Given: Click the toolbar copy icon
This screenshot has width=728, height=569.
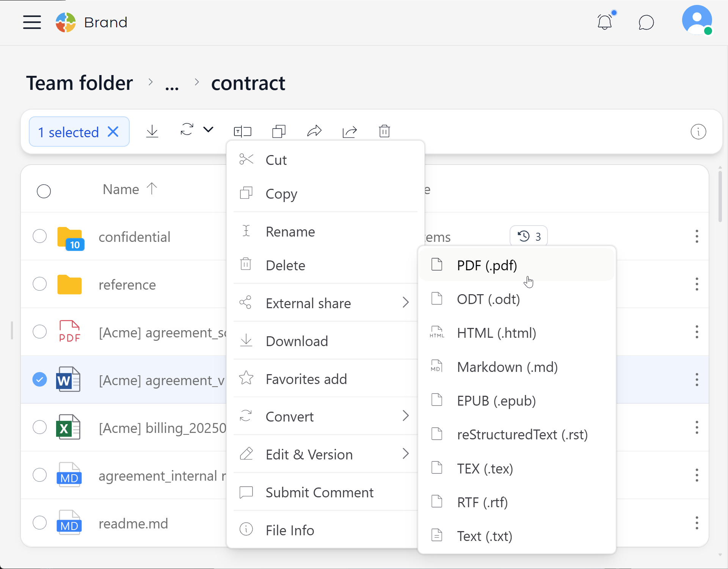Looking at the screenshot, I should [279, 132].
